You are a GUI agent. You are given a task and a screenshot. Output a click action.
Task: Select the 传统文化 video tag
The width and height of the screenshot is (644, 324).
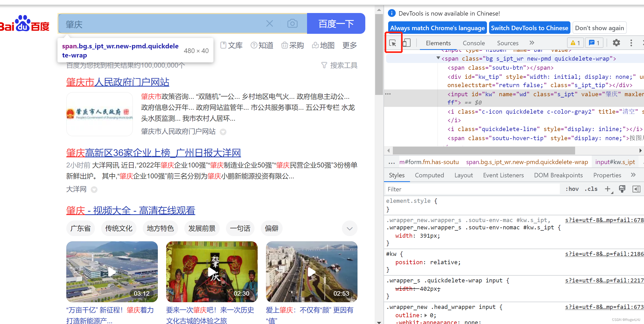tap(119, 228)
